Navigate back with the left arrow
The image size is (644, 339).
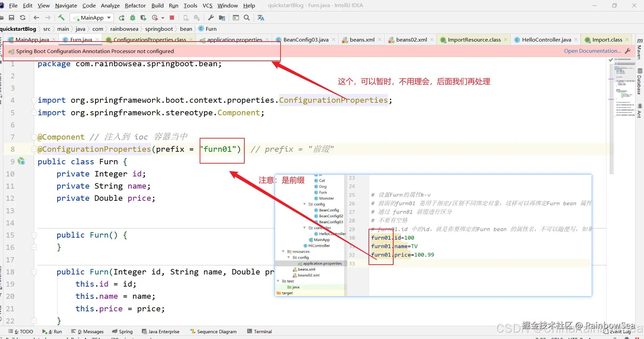coord(37,18)
